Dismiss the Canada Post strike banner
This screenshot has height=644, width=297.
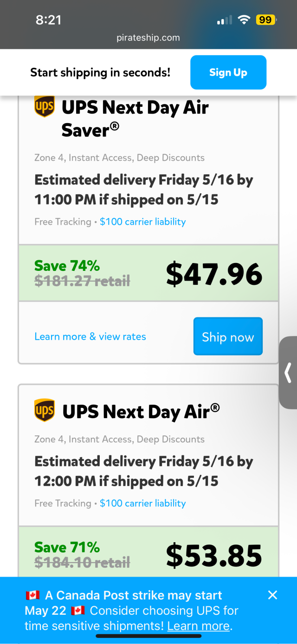click(272, 595)
